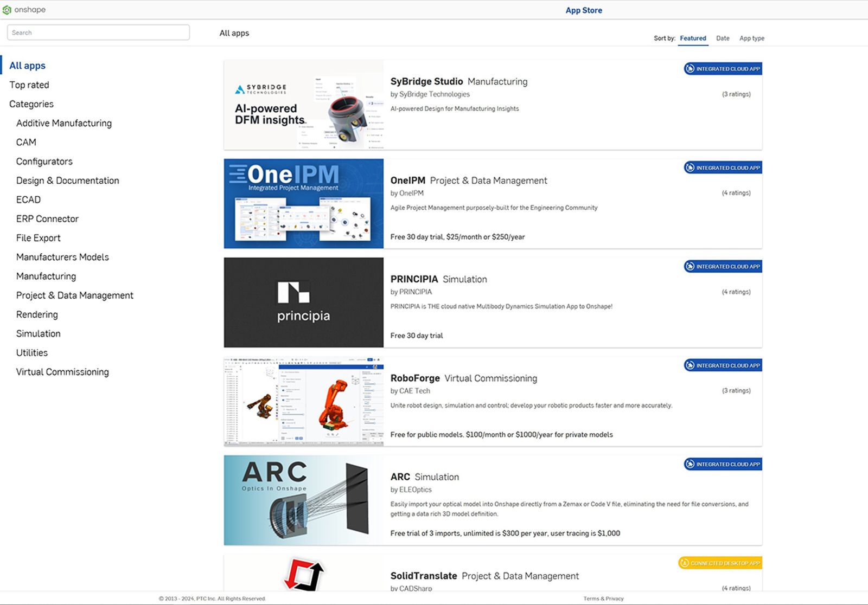Click OneIPM's Integrated Cloud App badge
This screenshot has width=868, height=605.
pyautogui.click(x=723, y=168)
